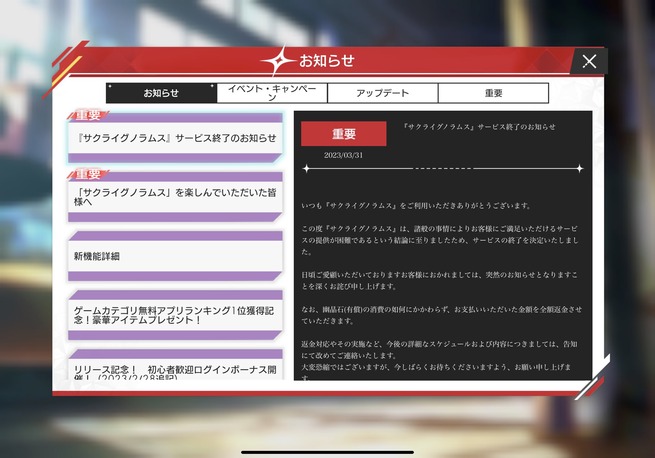The width and height of the screenshot is (655, 458).
Task: Click the paragraph starting この度「サクライグノラムス」は
Action: pyautogui.click(x=440, y=240)
